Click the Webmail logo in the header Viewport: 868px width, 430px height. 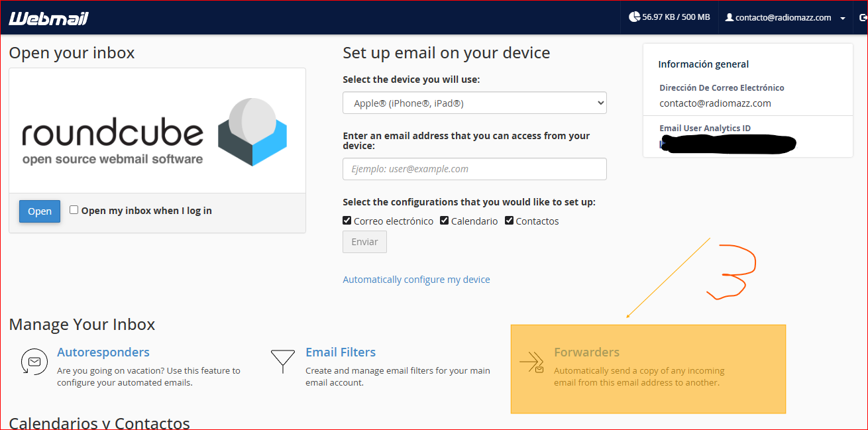click(48, 18)
